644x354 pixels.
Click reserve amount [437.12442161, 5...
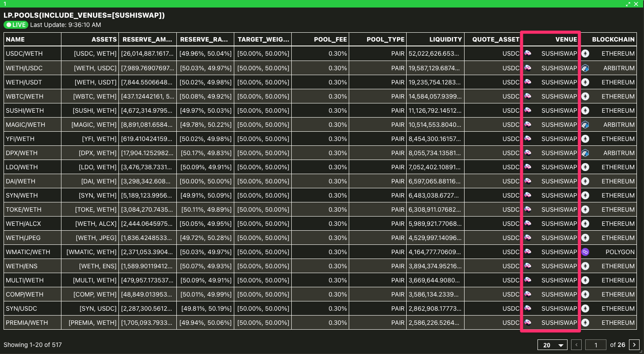point(148,96)
